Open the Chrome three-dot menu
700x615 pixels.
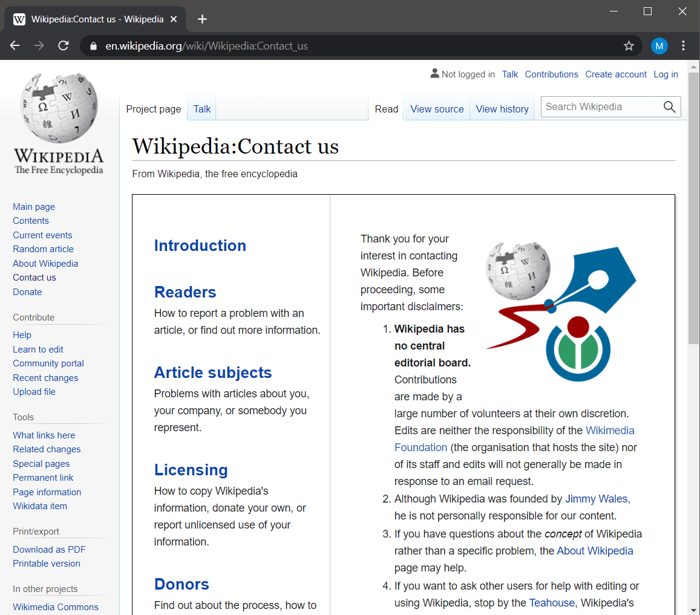683,45
